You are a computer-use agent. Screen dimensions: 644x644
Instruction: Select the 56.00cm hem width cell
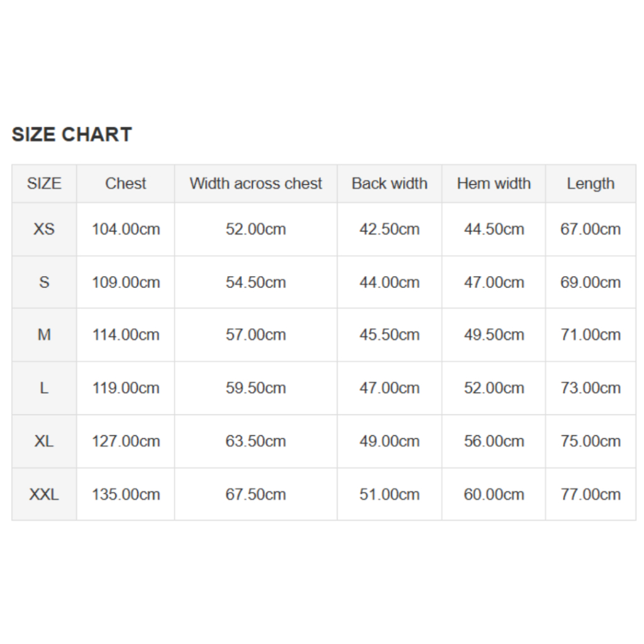(494, 441)
